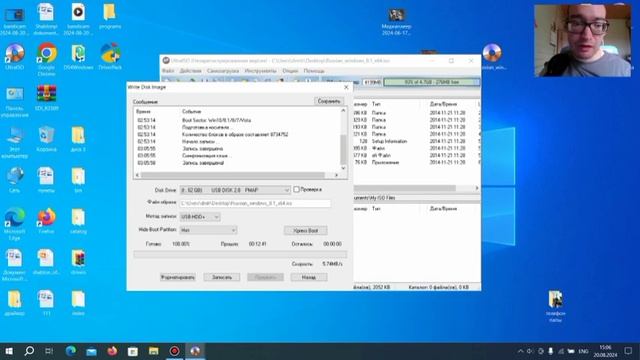This screenshot has height=360, width=640.
Task: Open taskbar search
Action: click(29, 351)
